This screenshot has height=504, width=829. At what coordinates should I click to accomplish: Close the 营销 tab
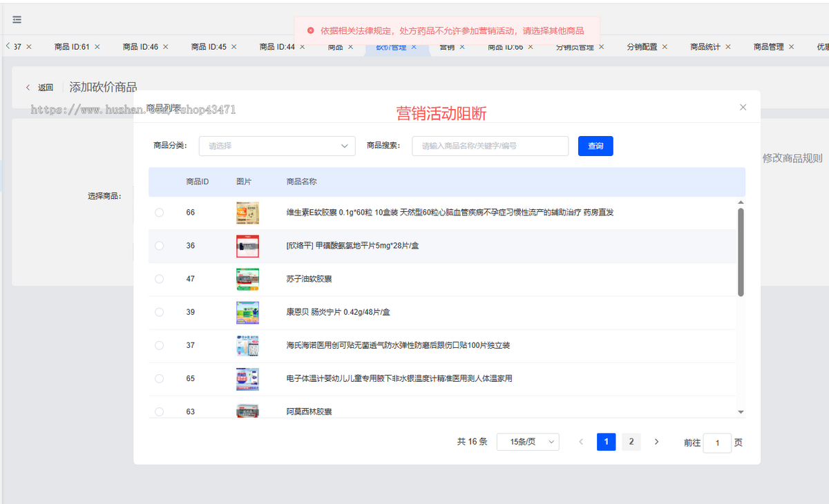(x=462, y=47)
